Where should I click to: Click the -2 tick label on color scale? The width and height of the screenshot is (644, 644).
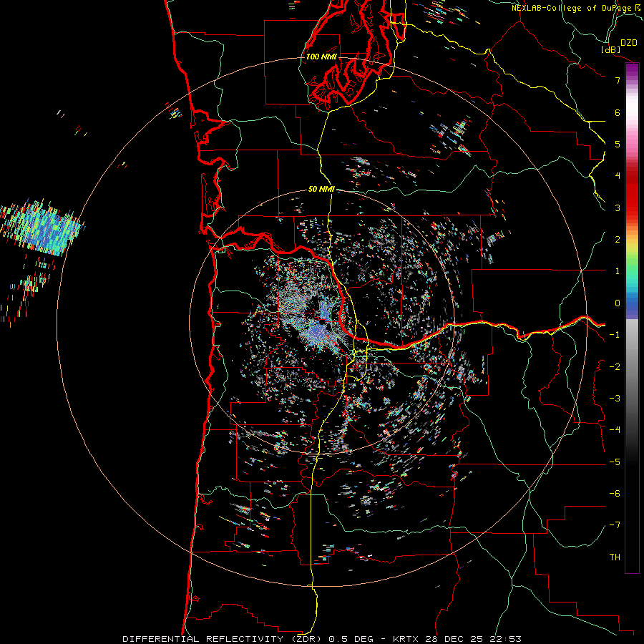click(x=615, y=367)
